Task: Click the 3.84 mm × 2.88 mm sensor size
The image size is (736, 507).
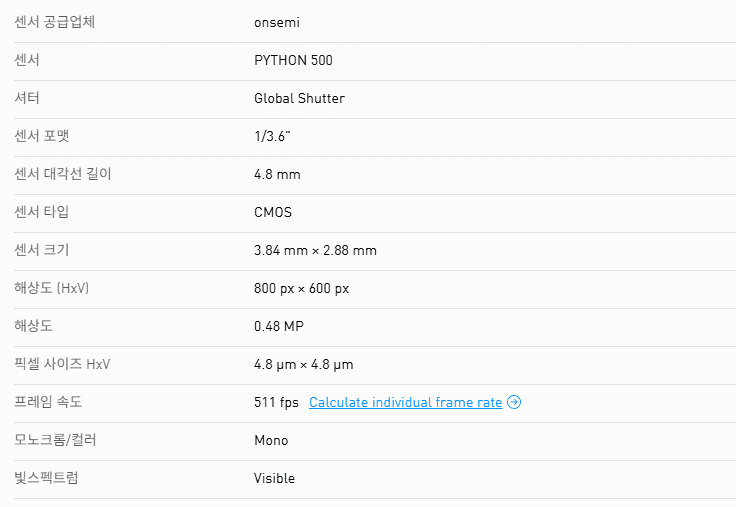Action: (x=315, y=250)
